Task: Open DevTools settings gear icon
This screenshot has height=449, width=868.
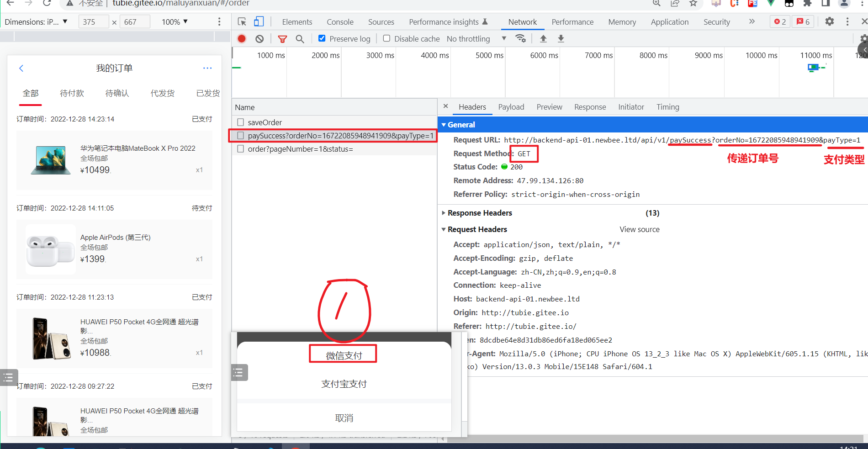Action: (x=830, y=21)
